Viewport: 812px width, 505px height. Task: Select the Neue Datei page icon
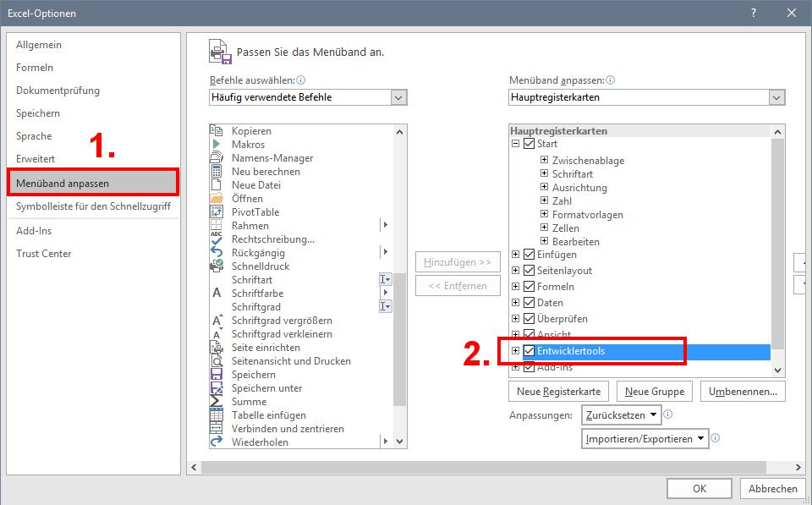point(217,185)
